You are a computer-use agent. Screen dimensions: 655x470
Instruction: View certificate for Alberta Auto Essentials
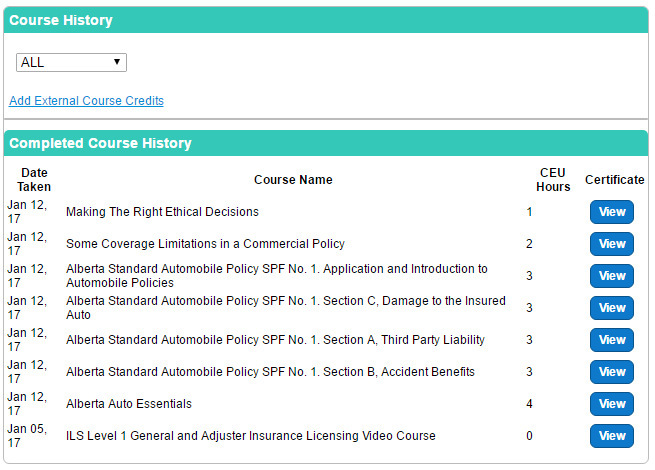(611, 404)
